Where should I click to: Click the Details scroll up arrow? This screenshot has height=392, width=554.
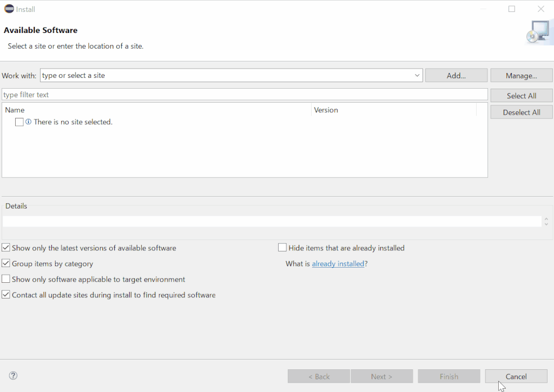[x=546, y=219]
